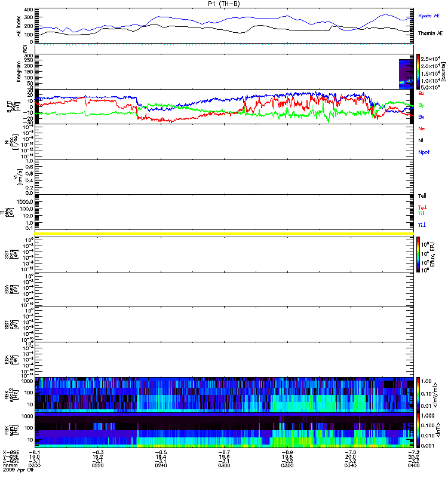Click the -8.1 X-GSE value

click(x=35, y=453)
